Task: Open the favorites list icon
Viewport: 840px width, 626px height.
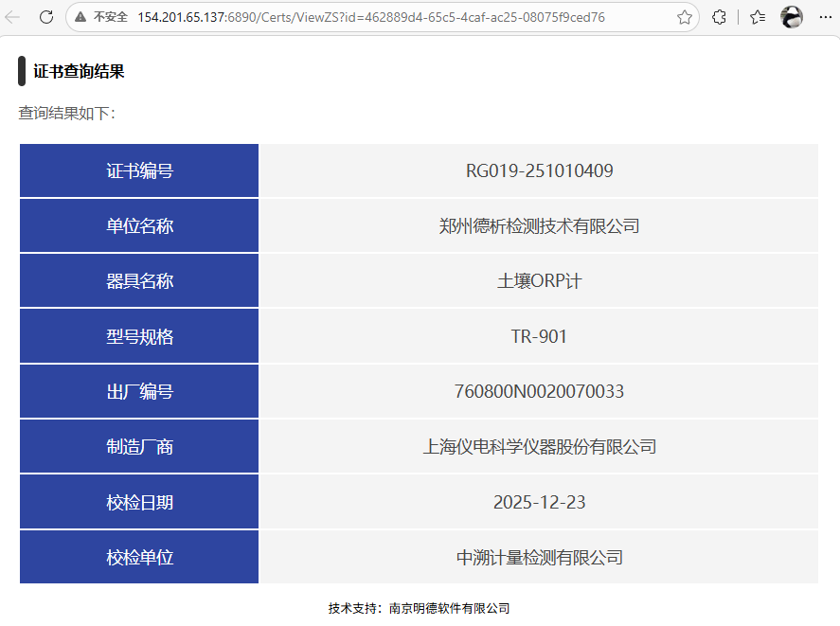Action: pyautogui.click(x=758, y=17)
